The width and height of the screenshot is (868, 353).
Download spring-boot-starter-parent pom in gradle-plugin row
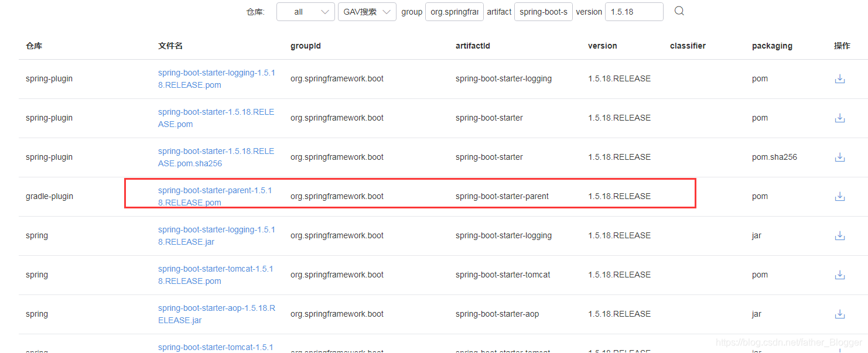839,196
